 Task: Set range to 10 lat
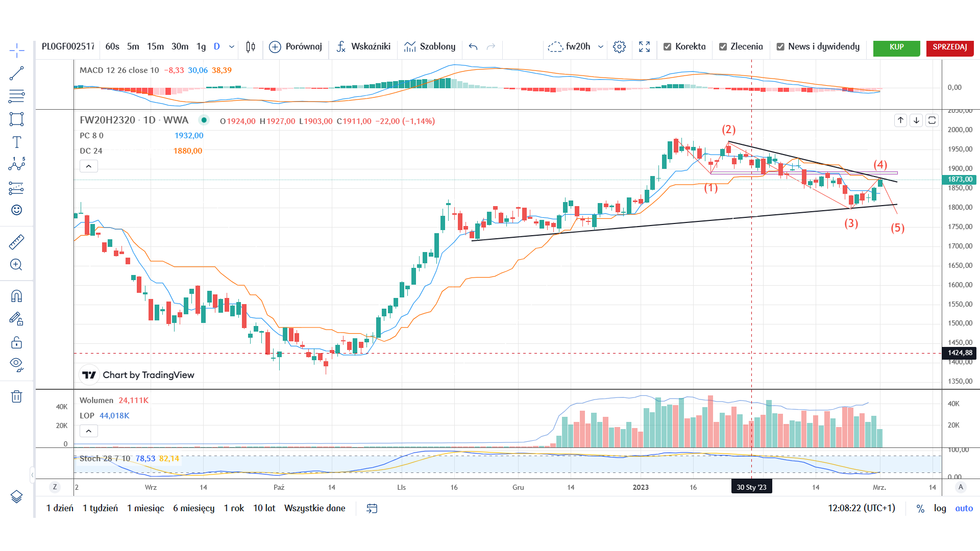tap(264, 509)
